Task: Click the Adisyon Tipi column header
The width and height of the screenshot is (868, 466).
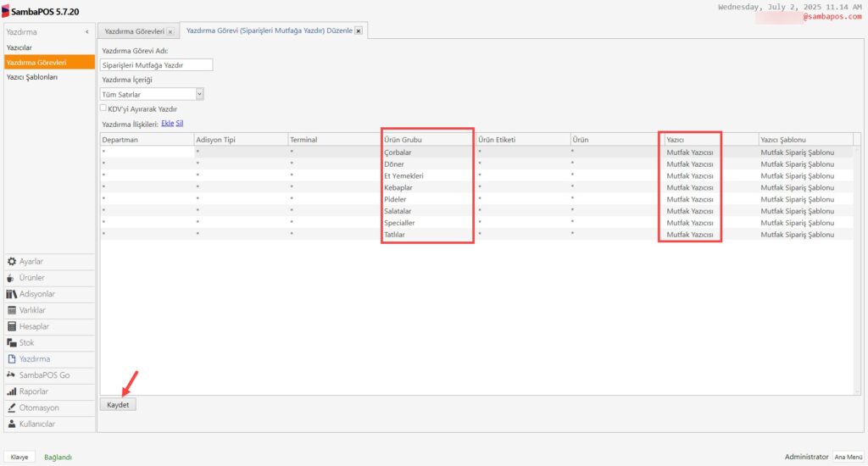Action: click(241, 140)
